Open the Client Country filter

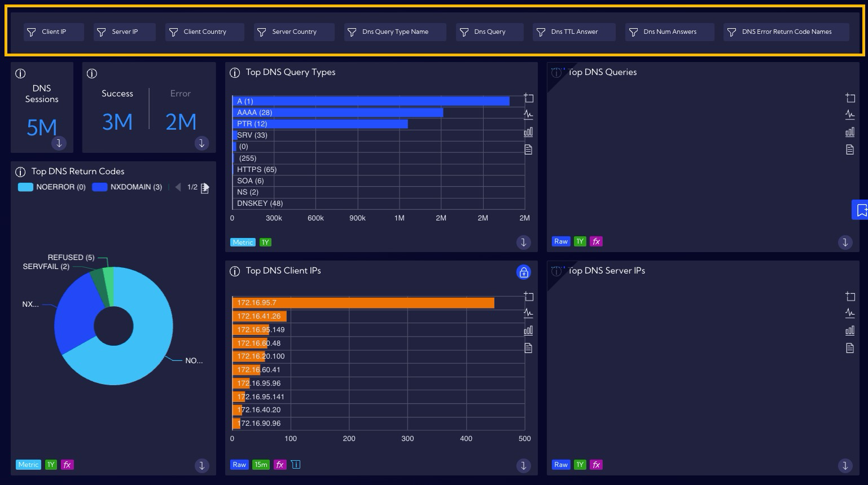point(205,32)
